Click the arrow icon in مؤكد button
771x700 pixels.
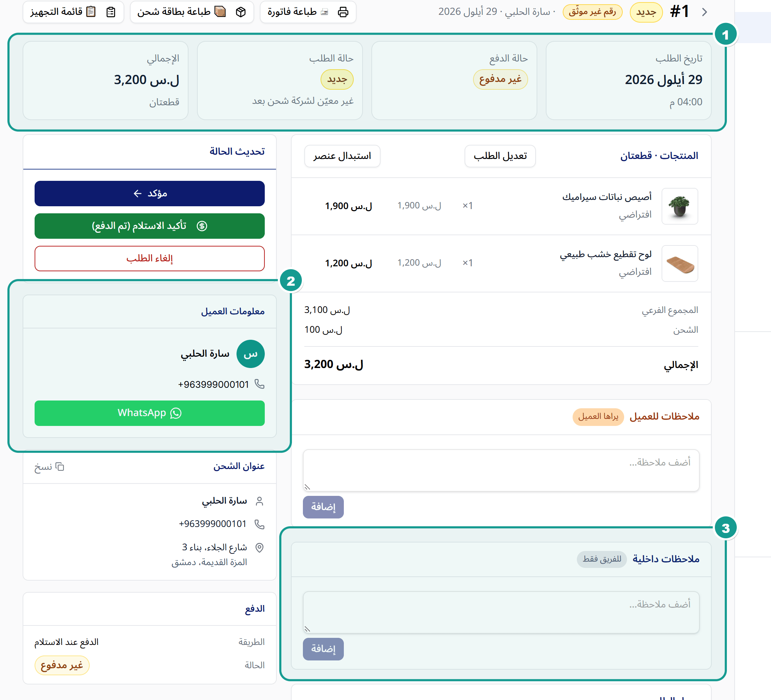tap(138, 194)
